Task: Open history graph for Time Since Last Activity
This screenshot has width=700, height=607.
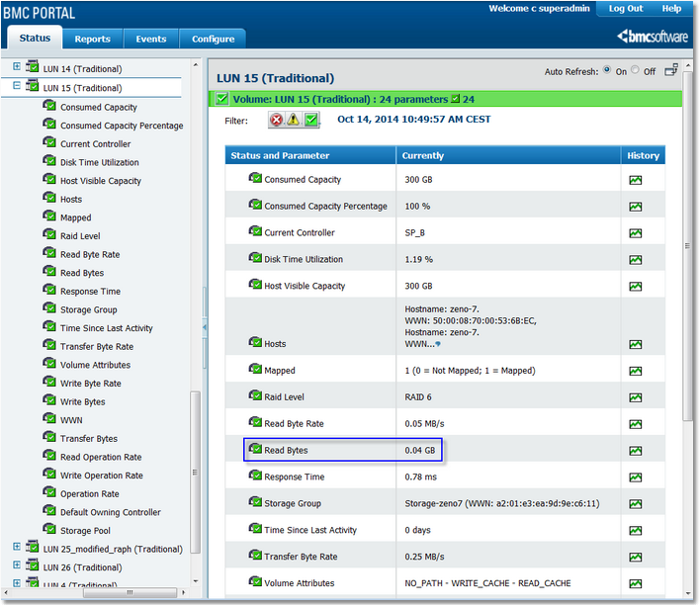Action: coord(635,530)
